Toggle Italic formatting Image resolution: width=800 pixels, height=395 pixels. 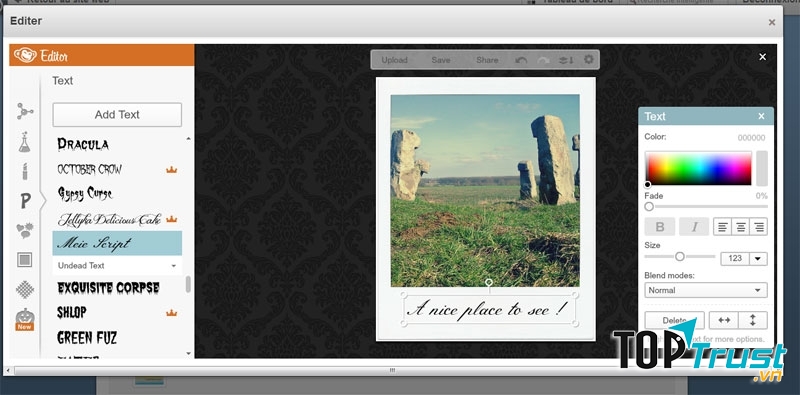[694, 227]
